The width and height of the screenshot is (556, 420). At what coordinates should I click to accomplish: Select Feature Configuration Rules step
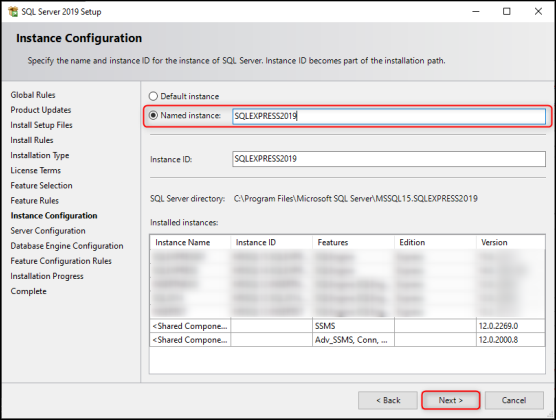pos(61,261)
